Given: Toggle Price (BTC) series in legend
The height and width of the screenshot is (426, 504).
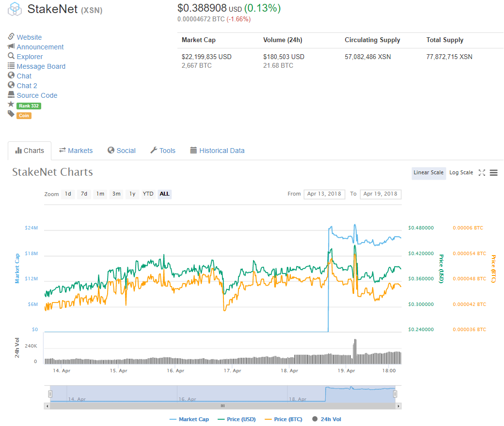Looking at the screenshot, I should (283, 419).
